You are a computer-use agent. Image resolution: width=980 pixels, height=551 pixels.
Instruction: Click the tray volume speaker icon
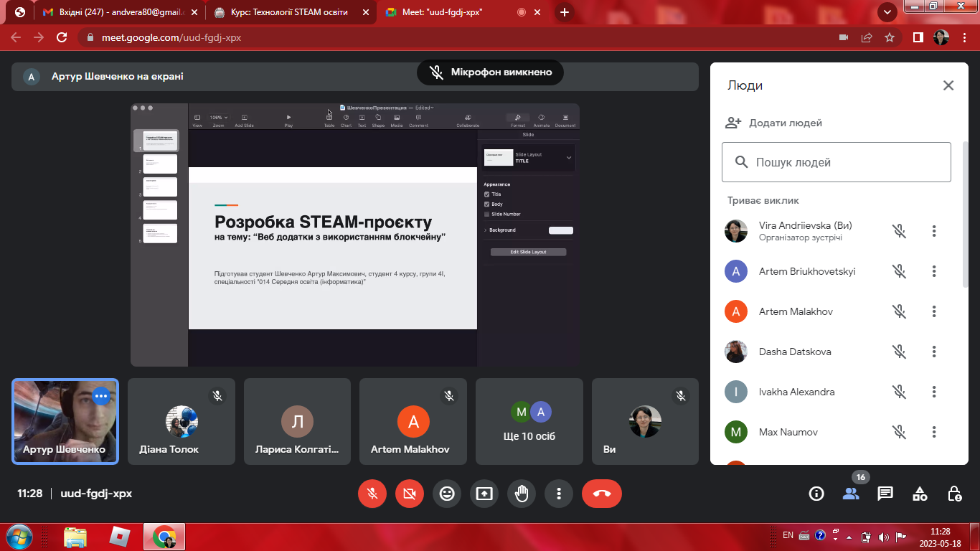[883, 537]
